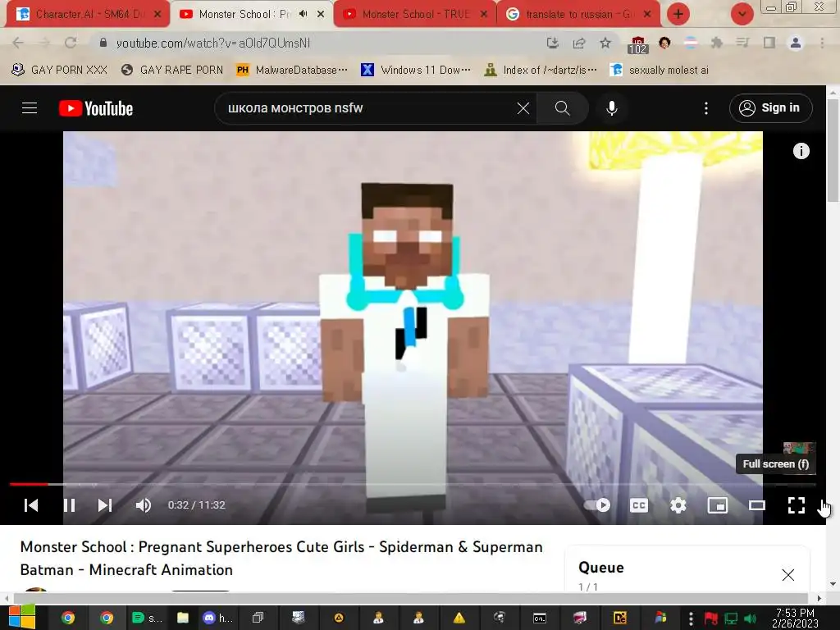The image size is (840, 630).
Task: Open the Extensions puzzle piece menu
Action: pos(716,43)
